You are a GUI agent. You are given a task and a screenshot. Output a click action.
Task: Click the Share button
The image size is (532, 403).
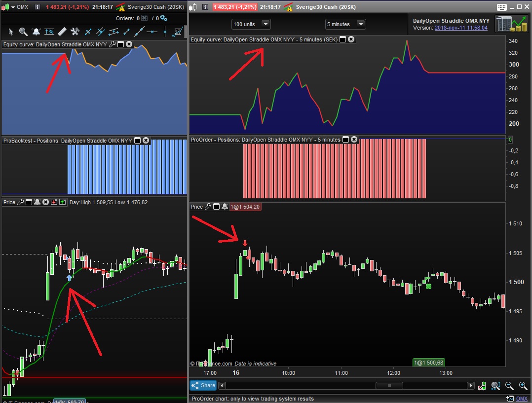(203, 385)
